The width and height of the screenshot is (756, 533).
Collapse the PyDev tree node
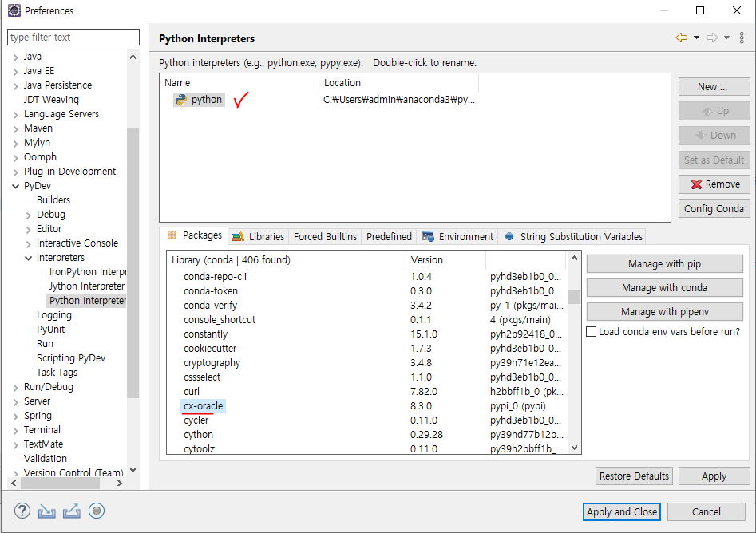tap(15, 186)
